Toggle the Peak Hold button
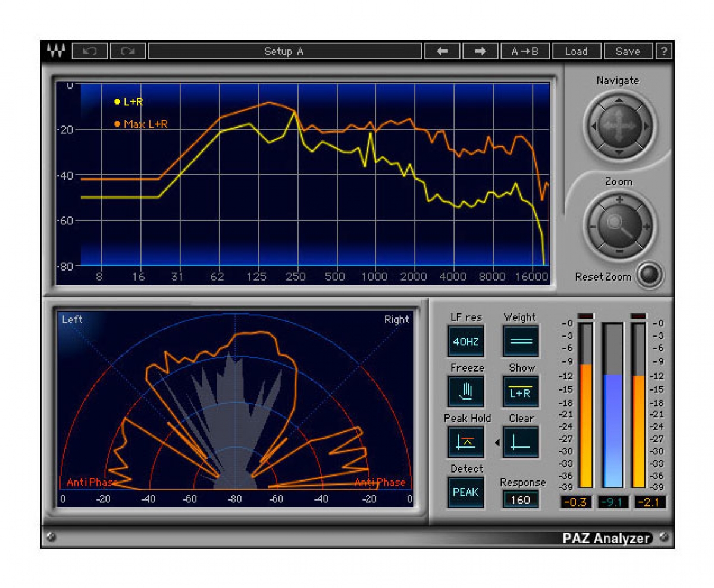This screenshot has width=714, height=588. coord(466,442)
